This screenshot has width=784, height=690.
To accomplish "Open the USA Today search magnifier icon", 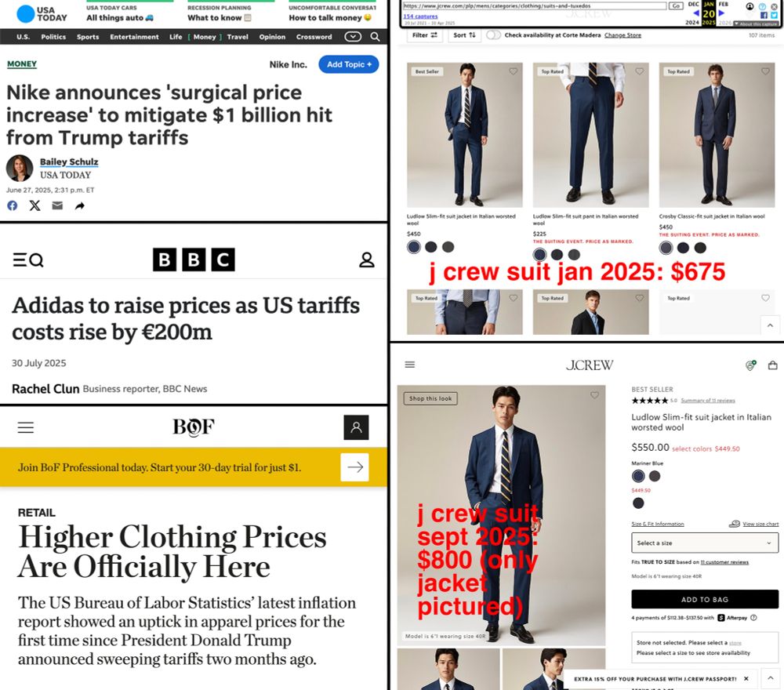I will click(x=375, y=37).
